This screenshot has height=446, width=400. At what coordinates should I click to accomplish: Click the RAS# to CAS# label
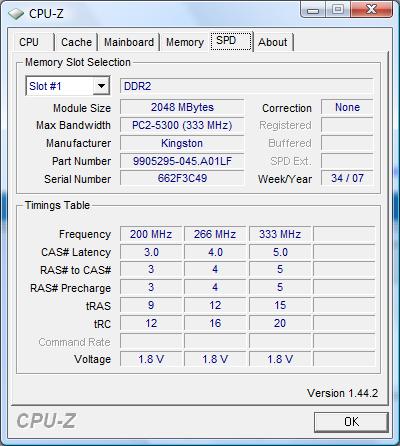[75, 270]
